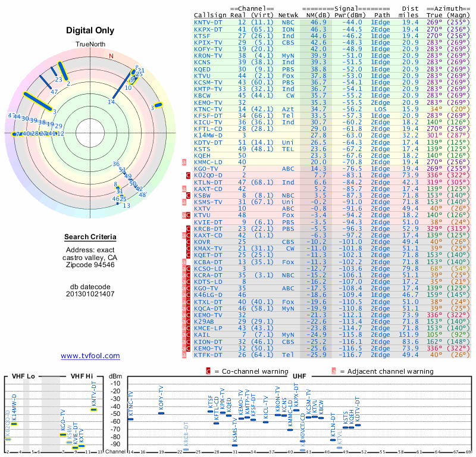
Task: Click the red N marker on the radar plot
Action: coord(111,56)
